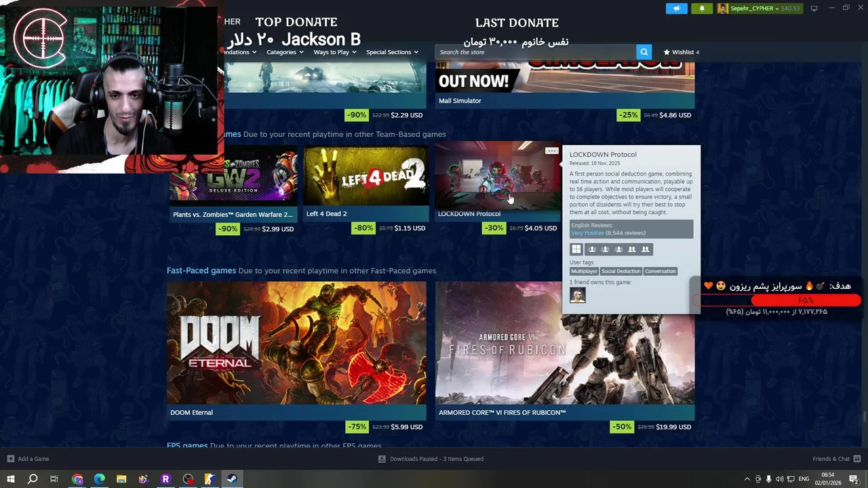Viewport: 868px width, 488px height.
Task: Open the Fast-Paced games section link
Action: tap(201, 270)
